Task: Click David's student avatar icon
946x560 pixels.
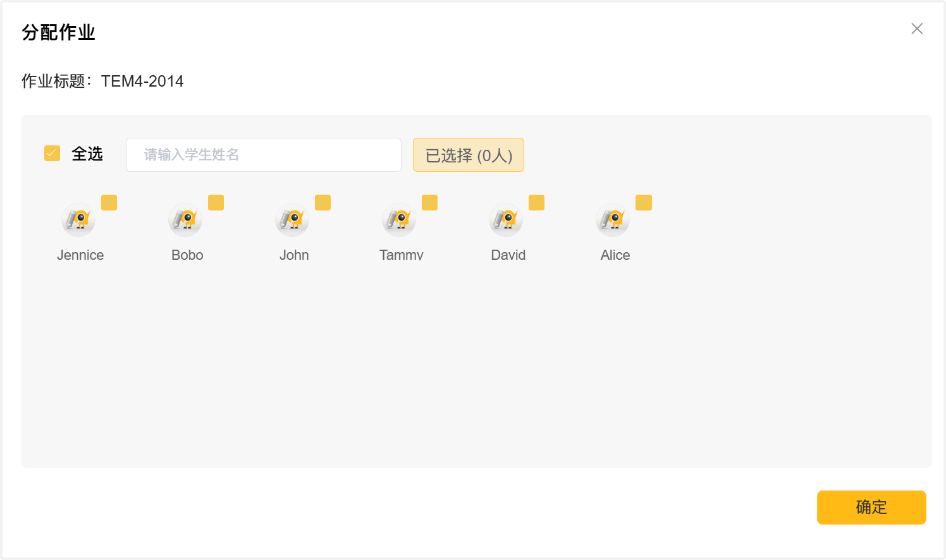Action: [x=506, y=220]
